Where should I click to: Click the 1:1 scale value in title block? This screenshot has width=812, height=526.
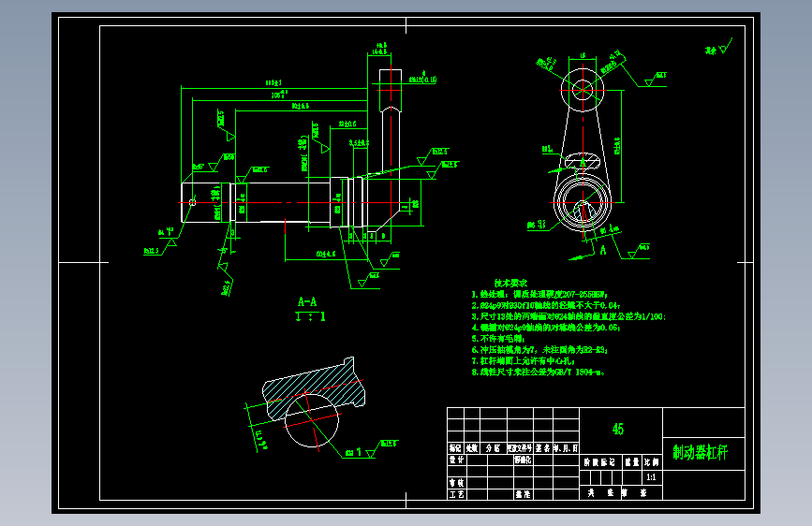pos(652,477)
